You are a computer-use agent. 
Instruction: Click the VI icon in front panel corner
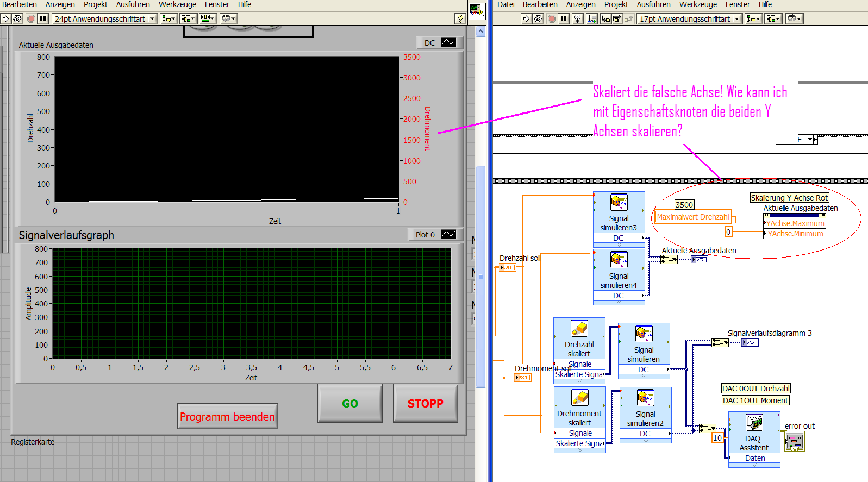click(x=477, y=11)
